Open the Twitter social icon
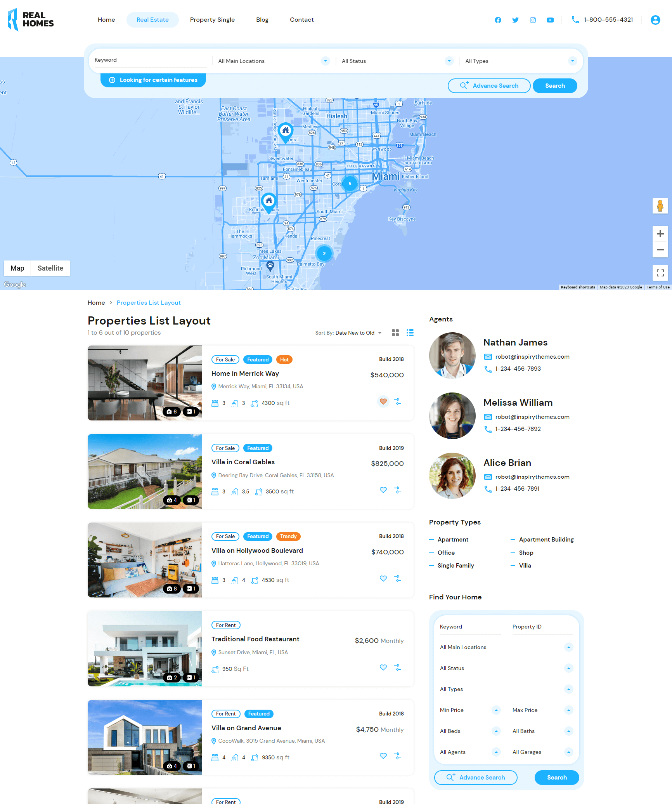Image resolution: width=672 pixels, height=804 pixels. coord(515,20)
